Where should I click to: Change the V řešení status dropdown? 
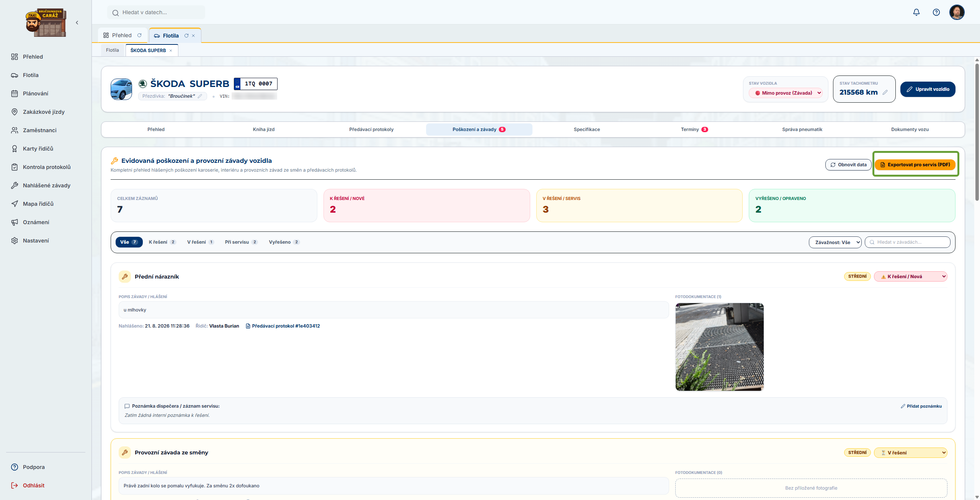tap(910, 452)
